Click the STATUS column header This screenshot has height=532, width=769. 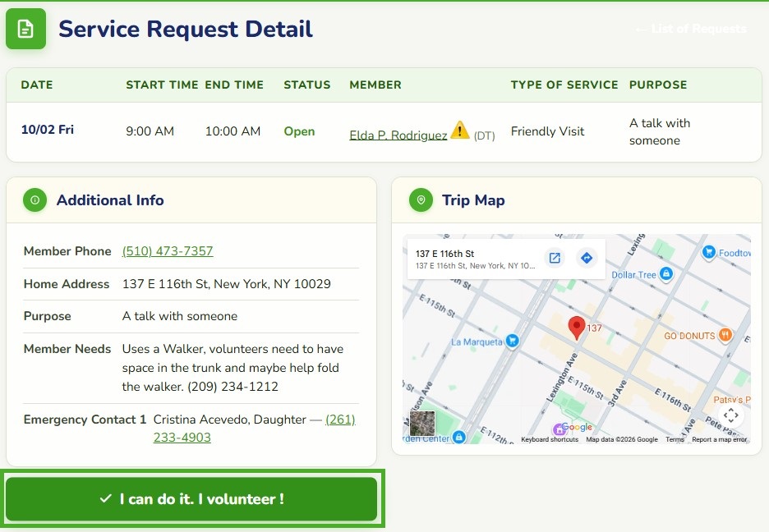307,85
